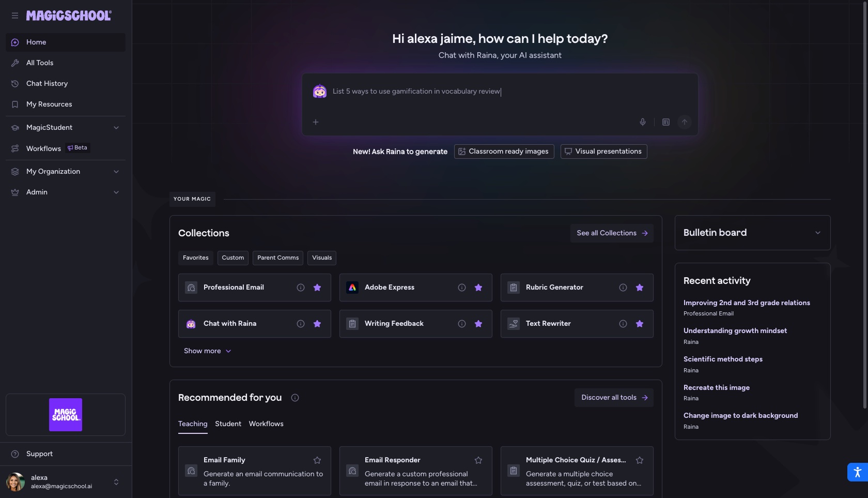The height and width of the screenshot is (498, 868).
Task: Click the send arrow button in the chat box
Action: [x=685, y=122]
